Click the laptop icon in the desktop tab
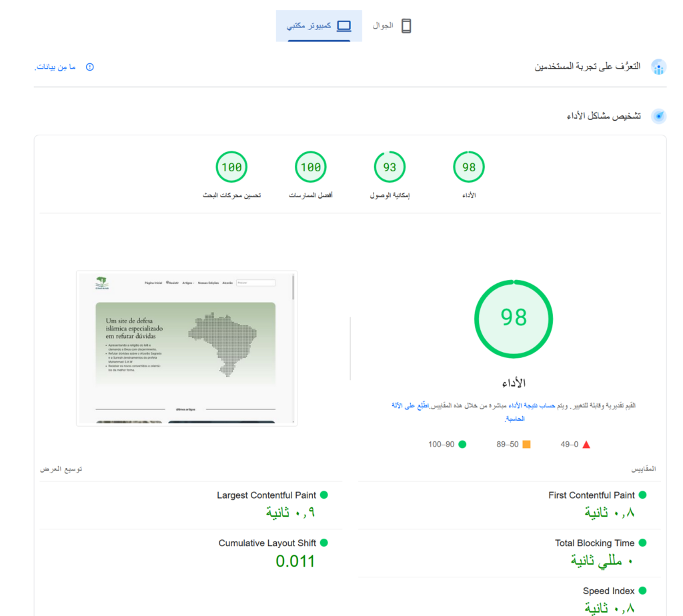The height and width of the screenshot is (616, 683). [x=344, y=26]
